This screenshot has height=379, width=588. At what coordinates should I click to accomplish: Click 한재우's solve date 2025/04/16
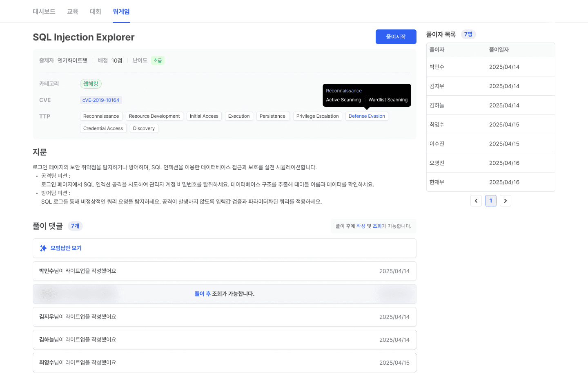tap(504, 182)
